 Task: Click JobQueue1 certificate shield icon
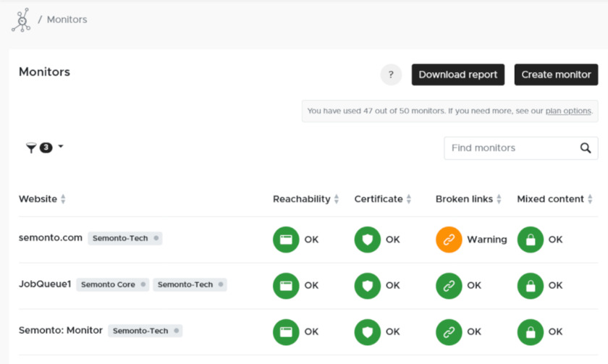tap(368, 286)
